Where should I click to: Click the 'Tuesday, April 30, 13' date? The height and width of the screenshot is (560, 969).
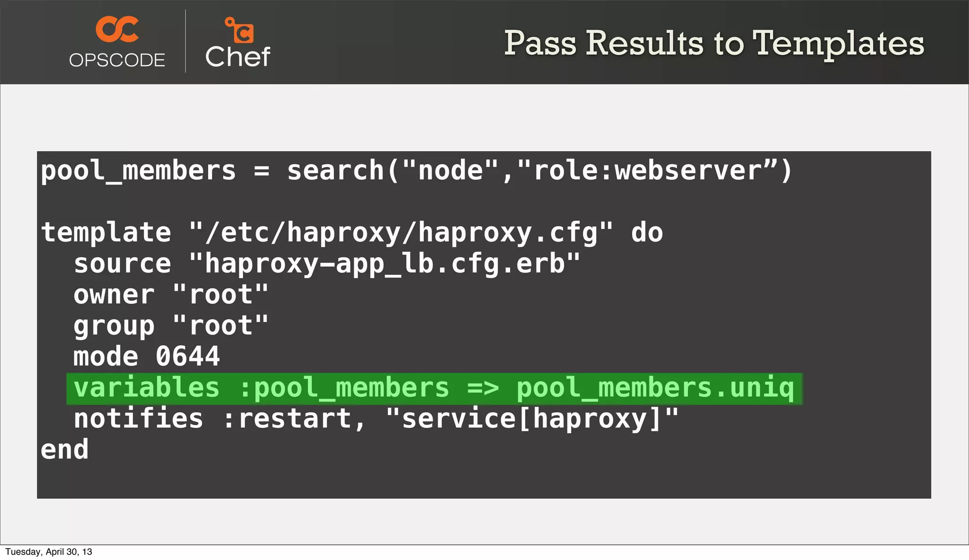49,552
